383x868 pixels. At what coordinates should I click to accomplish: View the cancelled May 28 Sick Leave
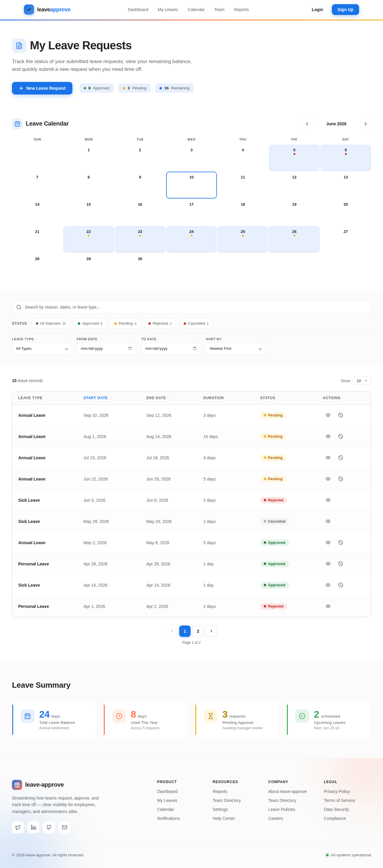328,521
